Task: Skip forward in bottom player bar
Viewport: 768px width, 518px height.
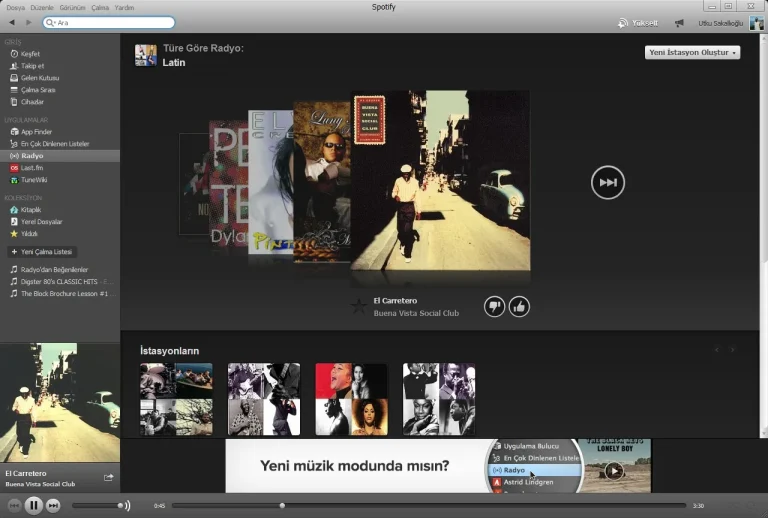Action: click(53, 505)
